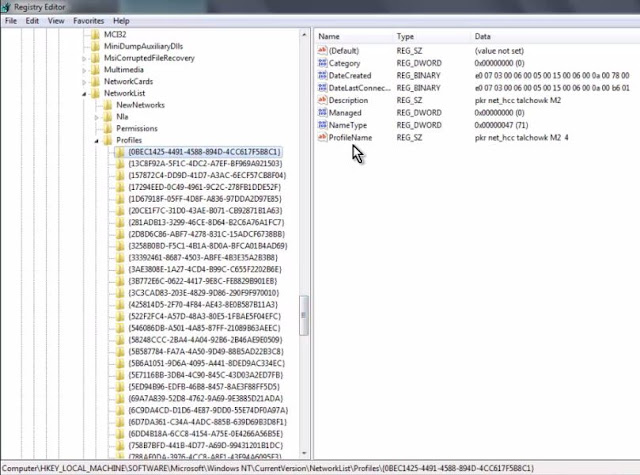640x475 pixels.
Task: Click the Permissions folder icon
Action: point(108,129)
